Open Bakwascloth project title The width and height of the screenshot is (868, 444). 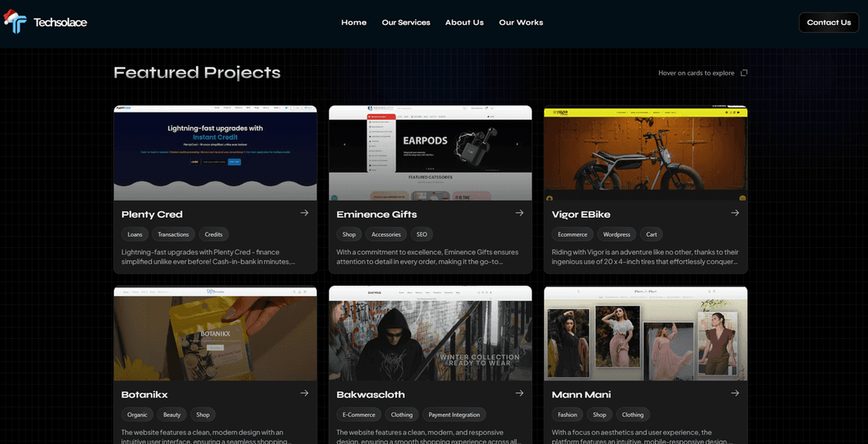[x=371, y=395]
